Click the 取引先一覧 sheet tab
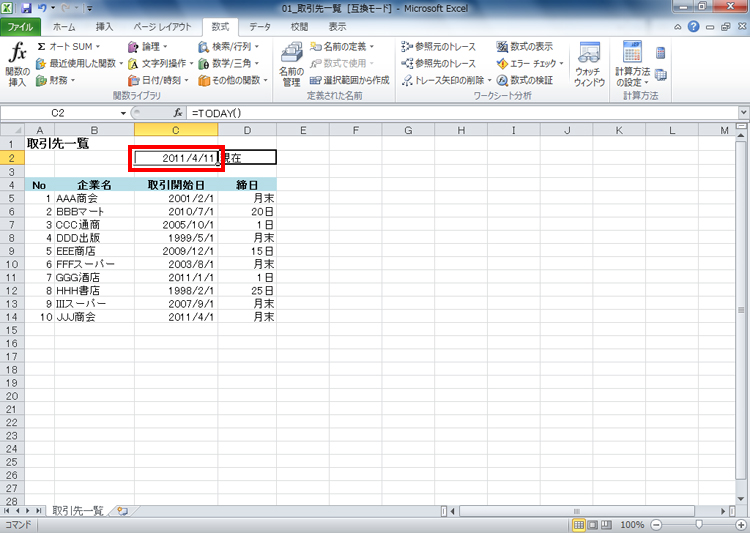This screenshot has height=533, width=750. [77, 511]
